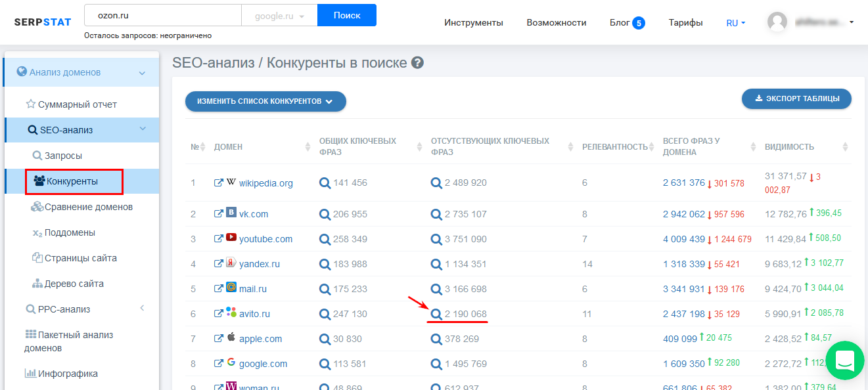
Task: Click magnifier icon beside 206 955 common phrases
Action: [325, 214]
